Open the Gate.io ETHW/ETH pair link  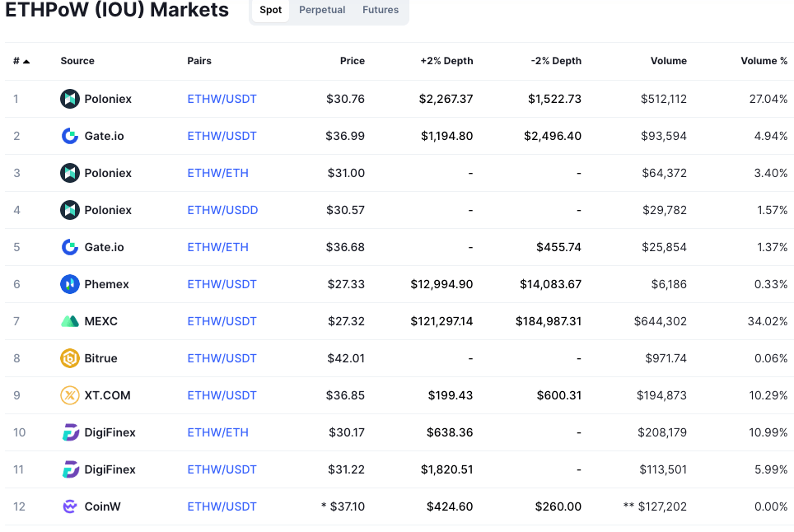tap(217, 247)
